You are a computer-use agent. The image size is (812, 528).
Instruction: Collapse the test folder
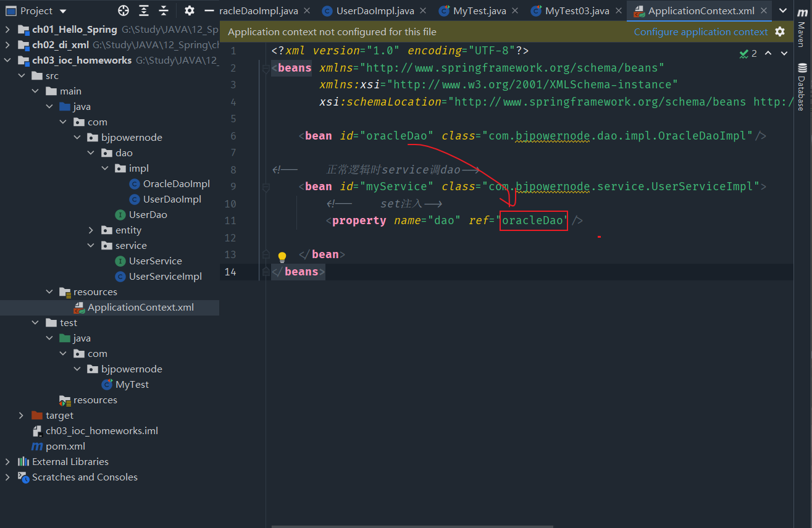click(x=35, y=322)
